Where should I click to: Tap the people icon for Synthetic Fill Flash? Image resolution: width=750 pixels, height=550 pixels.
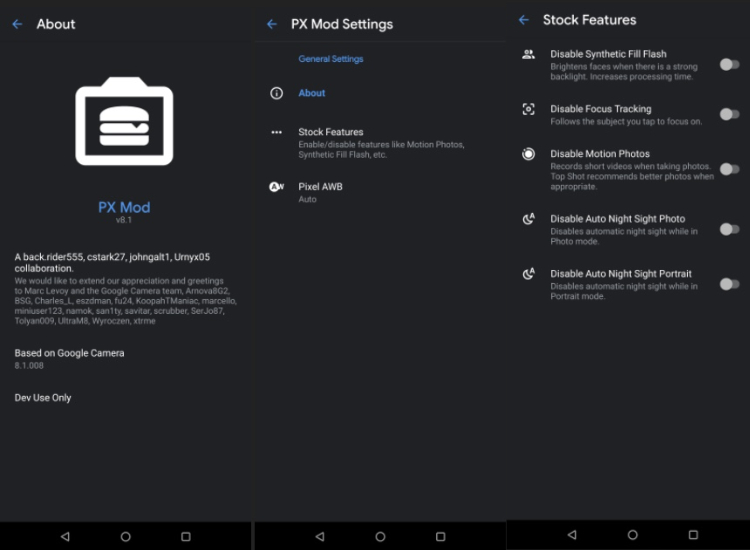point(529,54)
